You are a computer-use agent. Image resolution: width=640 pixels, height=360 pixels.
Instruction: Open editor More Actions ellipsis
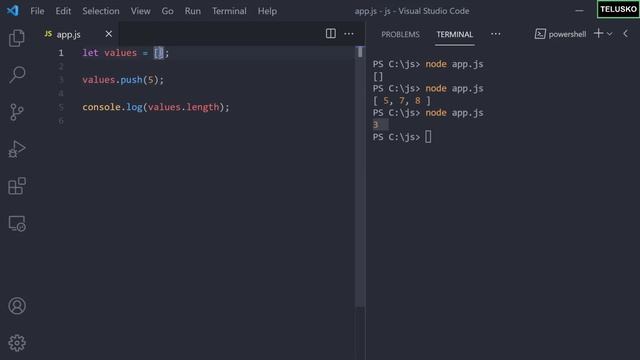pyautogui.click(x=349, y=34)
